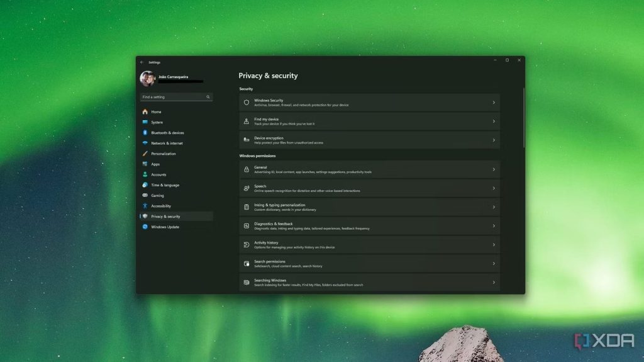Switch to the Personalization section
This screenshot has height=362, width=644.
pyautogui.click(x=164, y=154)
